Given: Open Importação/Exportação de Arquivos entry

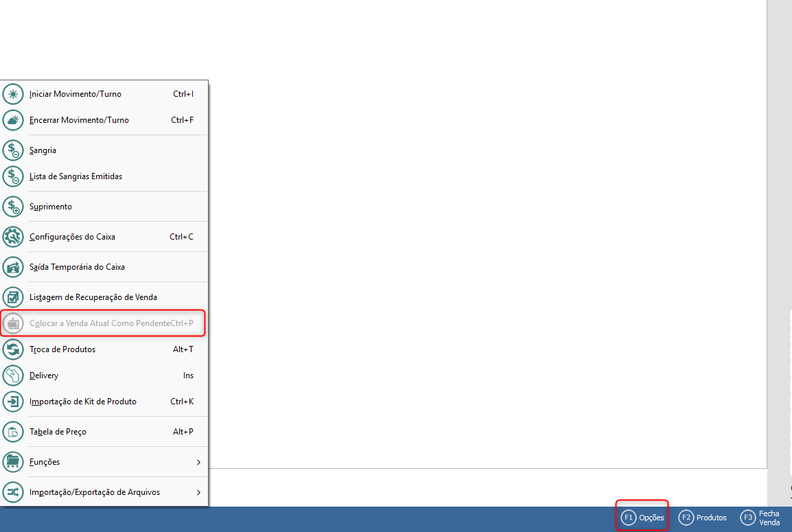Looking at the screenshot, I should pos(104,492).
